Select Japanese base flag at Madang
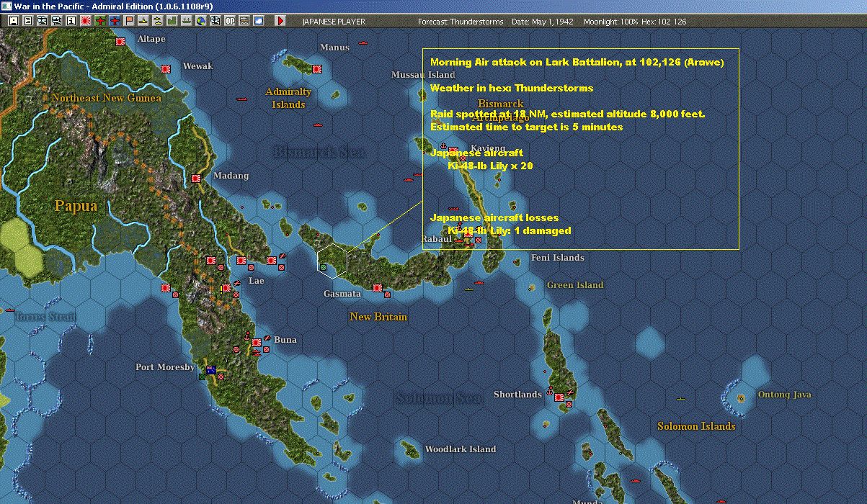Viewport: 867px width, 504px height. [196, 179]
